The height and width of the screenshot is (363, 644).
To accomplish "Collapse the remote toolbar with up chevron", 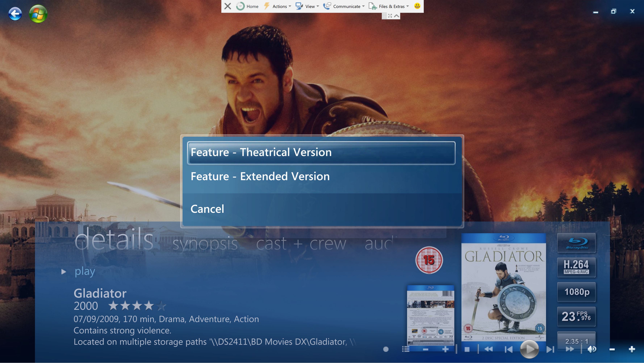I will 396,16.
